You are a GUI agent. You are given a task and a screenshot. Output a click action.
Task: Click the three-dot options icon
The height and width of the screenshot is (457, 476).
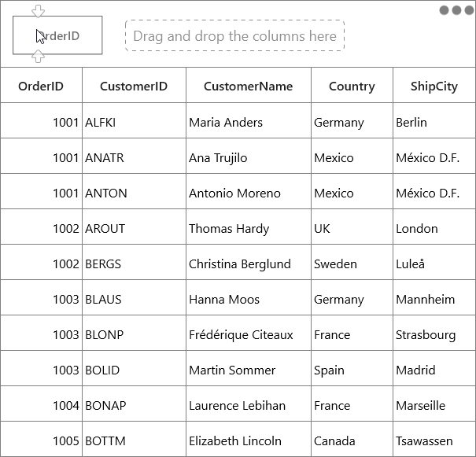456,10
